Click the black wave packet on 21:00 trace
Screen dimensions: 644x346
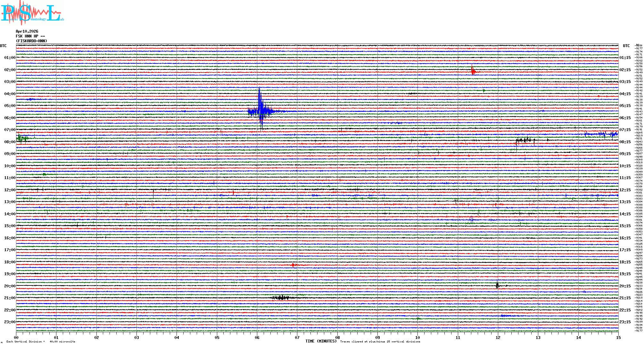tap(281, 298)
